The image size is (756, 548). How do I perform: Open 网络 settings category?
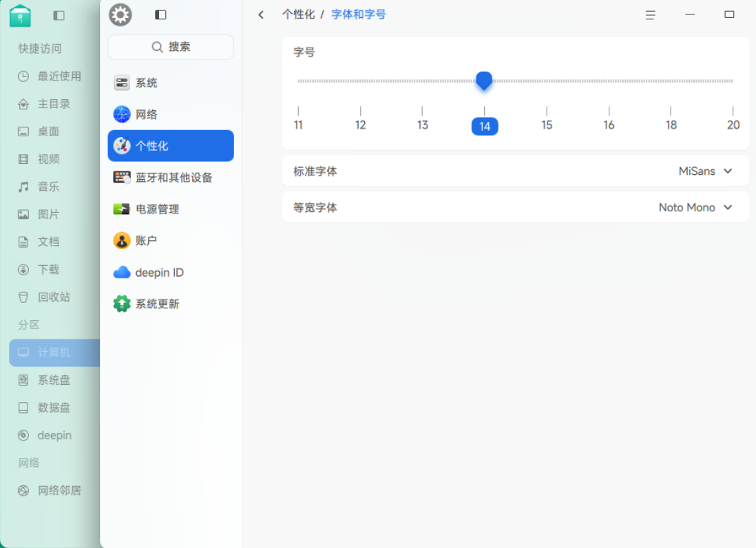pyautogui.click(x=171, y=114)
